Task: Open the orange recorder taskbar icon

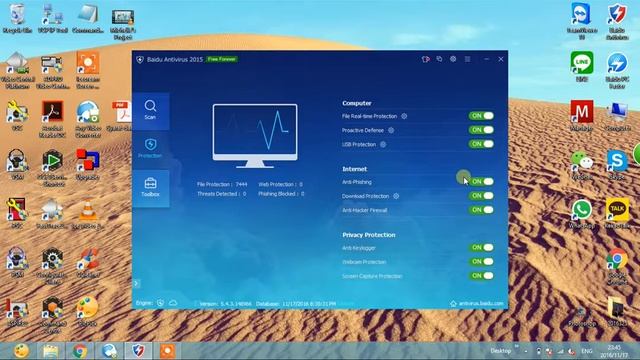Action: [167, 351]
